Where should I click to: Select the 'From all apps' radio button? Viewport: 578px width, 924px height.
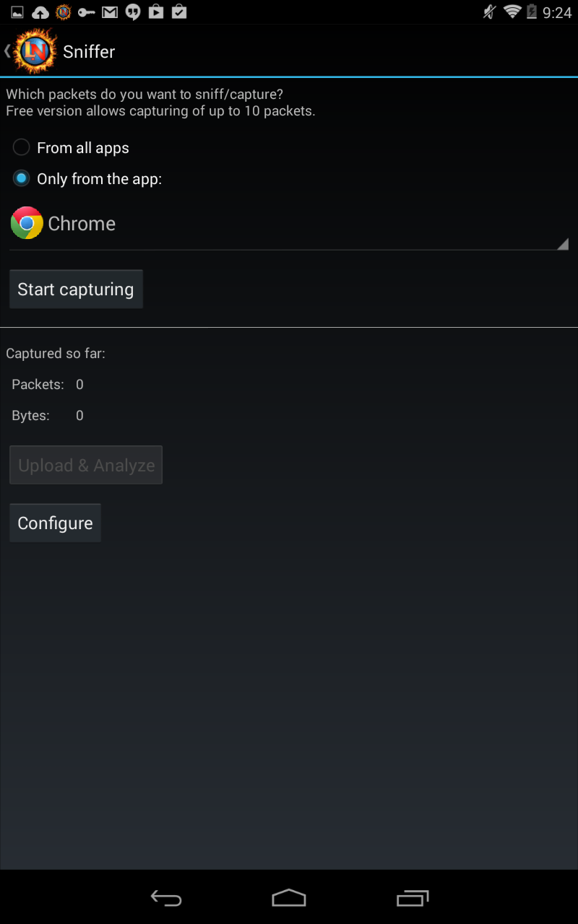22,147
